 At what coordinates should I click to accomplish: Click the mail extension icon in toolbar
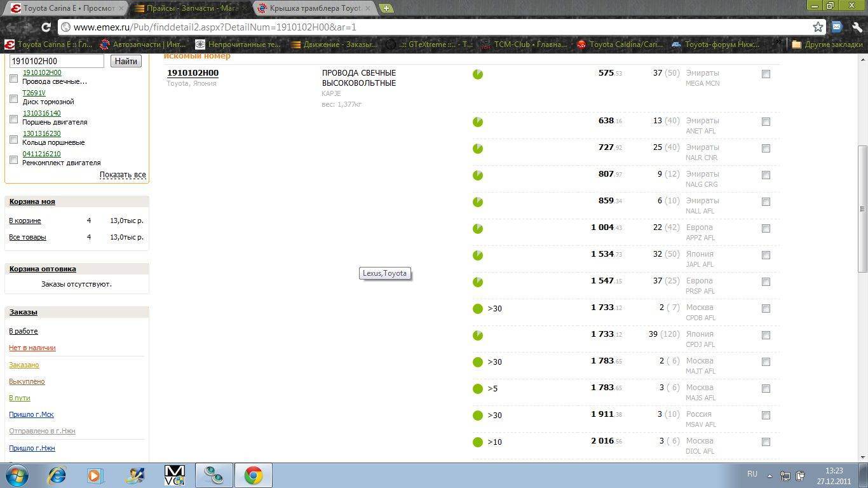pos(837,27)
